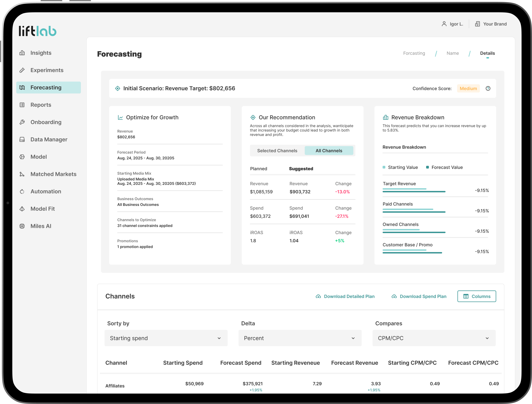
Task: Click the Igor L. user profile icon
Action: [444, 24]
